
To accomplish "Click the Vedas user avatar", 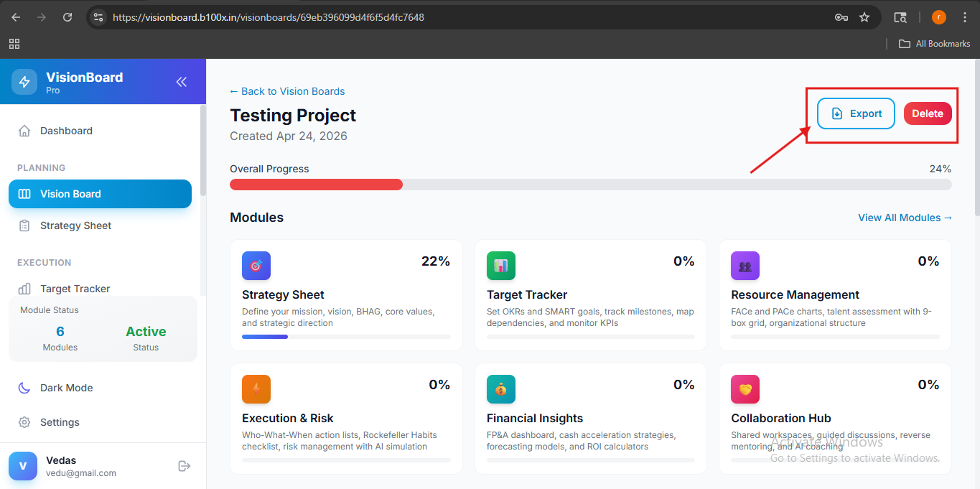I will pos(23,466).
